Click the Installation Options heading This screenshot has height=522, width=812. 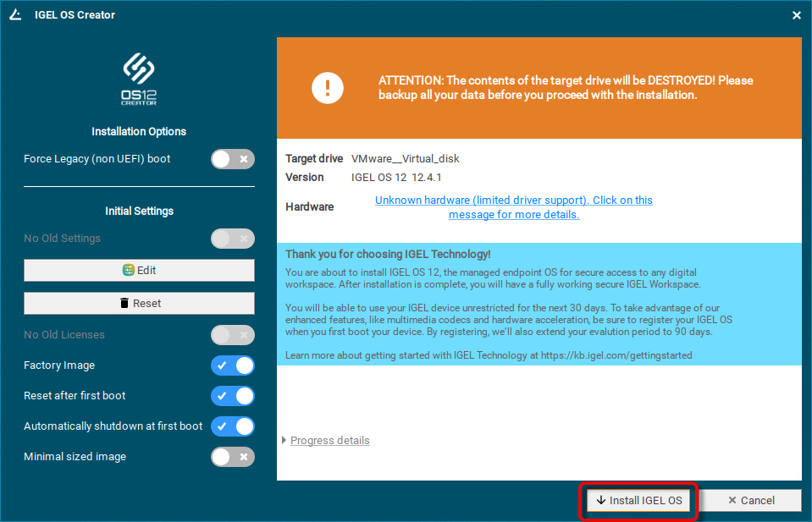(139, 132)
